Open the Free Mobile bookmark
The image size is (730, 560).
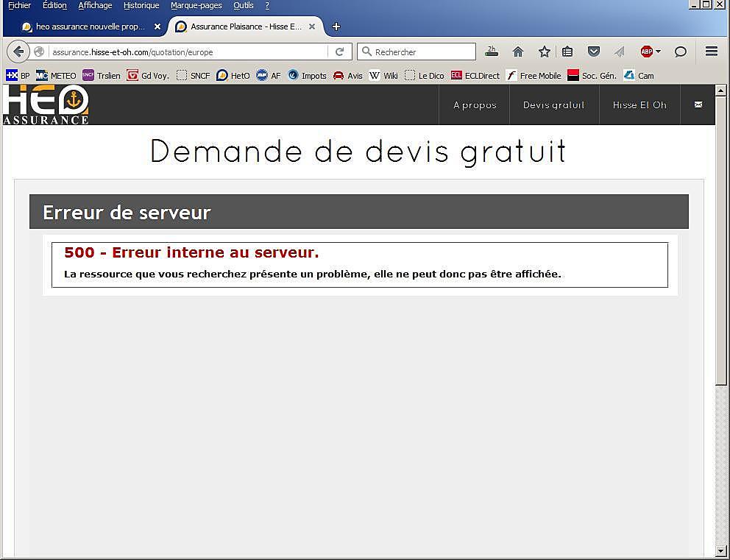pyautogui.click(x=534, y=75)
